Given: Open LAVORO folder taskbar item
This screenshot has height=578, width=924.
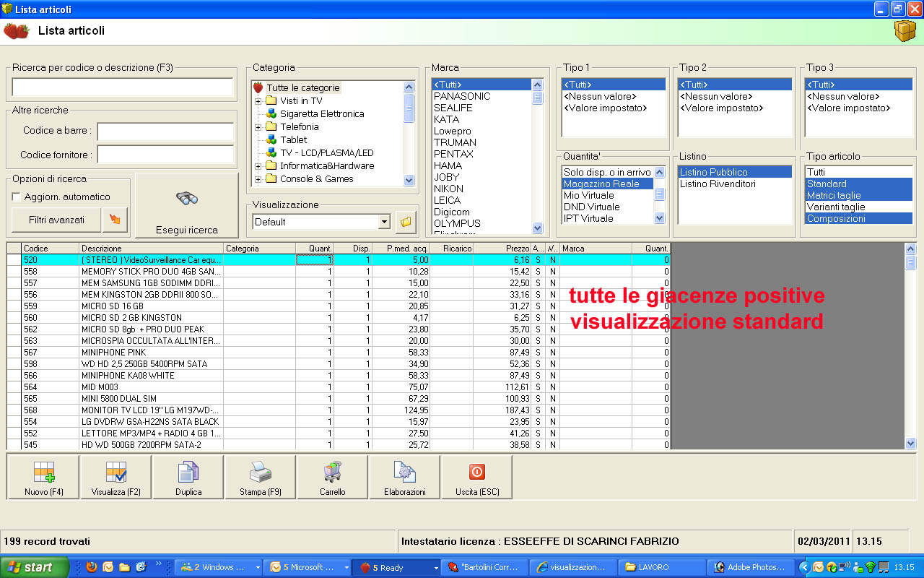Looking at the screenshot, I should click(x=663, y=567).
